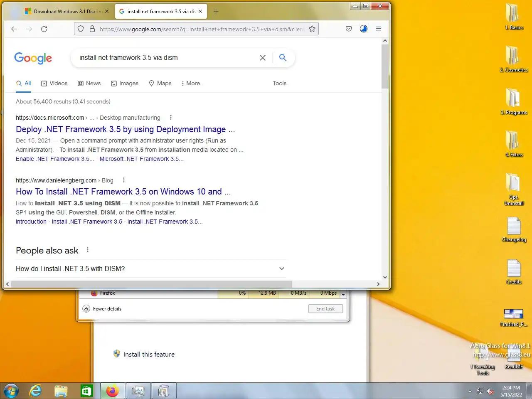
Task: Switch to the Maps results tab
Action: (160, 83)
